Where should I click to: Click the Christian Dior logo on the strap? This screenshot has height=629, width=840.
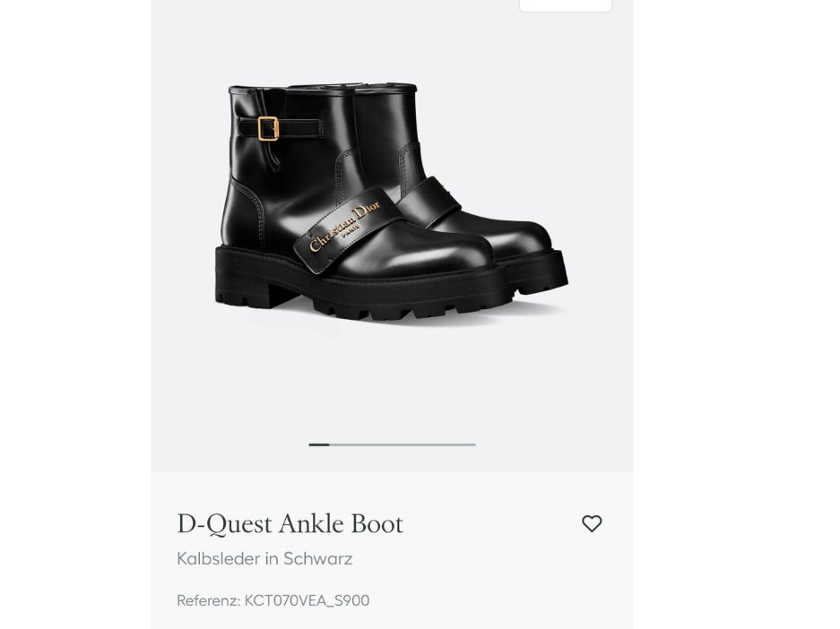[x=345, y=228]
